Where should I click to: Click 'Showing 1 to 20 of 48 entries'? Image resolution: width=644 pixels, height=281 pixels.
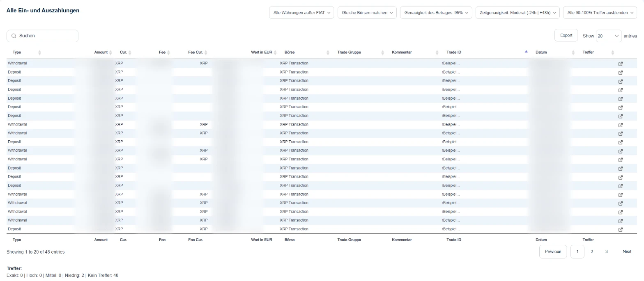coord(35,252)
